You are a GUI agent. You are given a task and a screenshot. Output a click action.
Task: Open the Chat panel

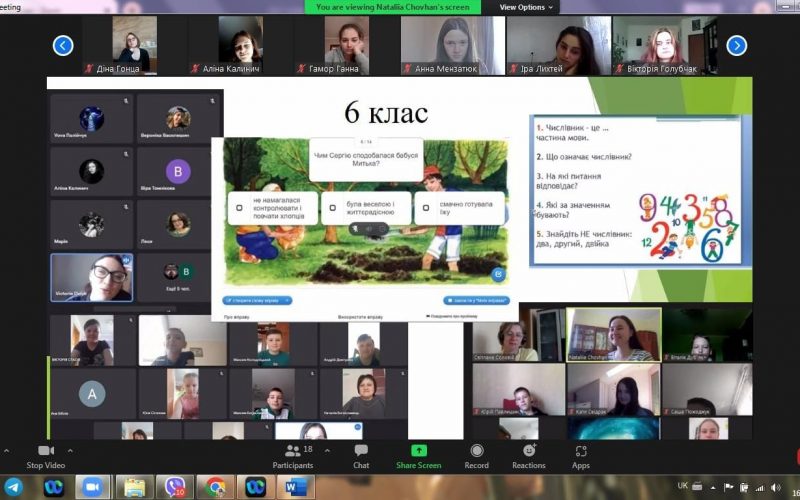tap(361, 451)
